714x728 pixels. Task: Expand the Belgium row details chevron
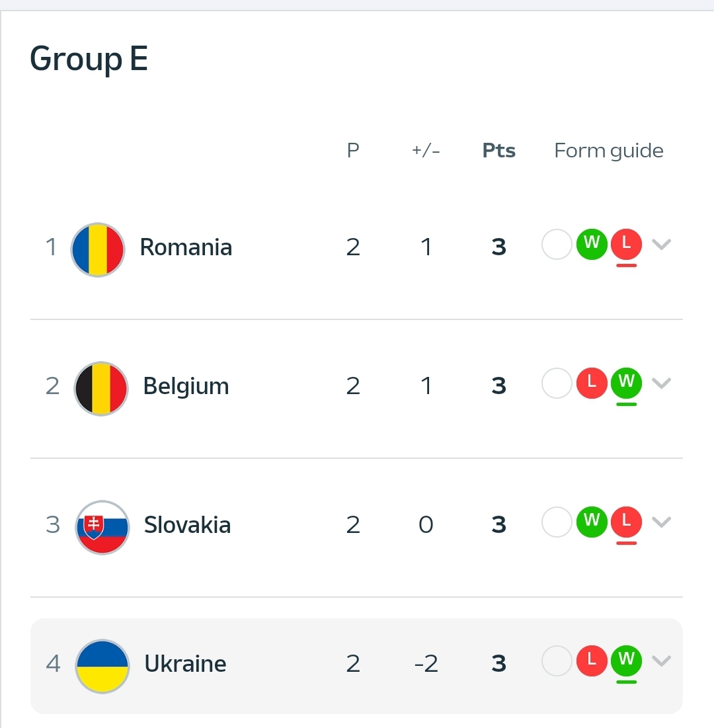661,383
